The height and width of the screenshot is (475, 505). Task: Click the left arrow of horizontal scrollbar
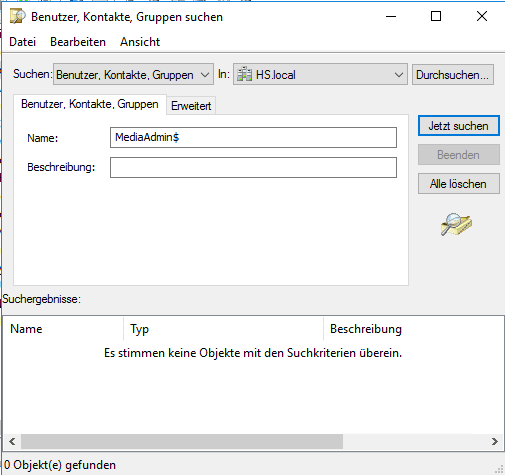12,442
